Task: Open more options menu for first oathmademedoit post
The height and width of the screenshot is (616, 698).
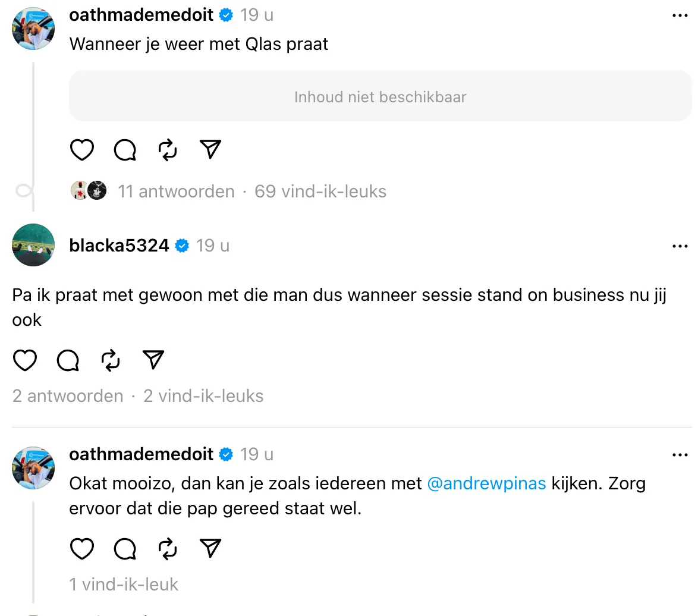Action: tap(680, 15)
